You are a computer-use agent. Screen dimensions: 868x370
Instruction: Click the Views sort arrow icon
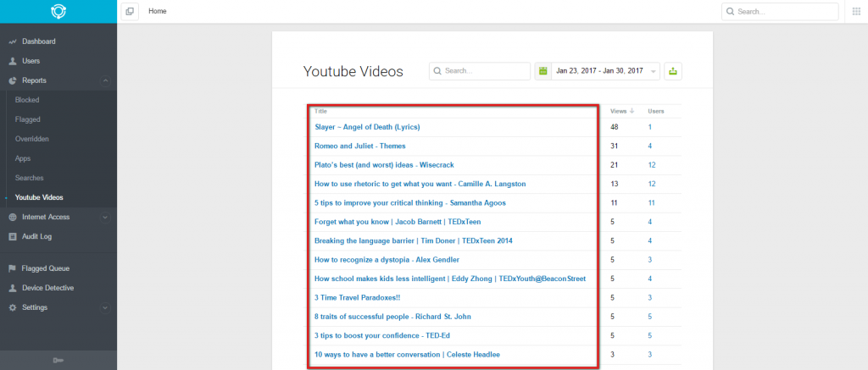click(x=632, y=111)
